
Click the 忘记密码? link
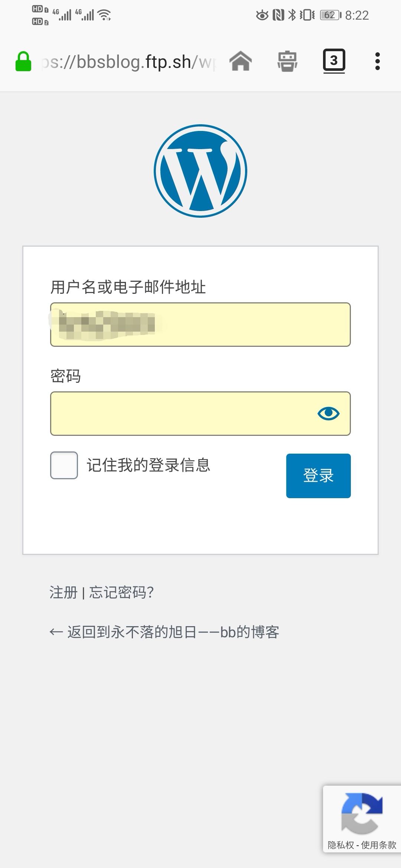[121, 592]
